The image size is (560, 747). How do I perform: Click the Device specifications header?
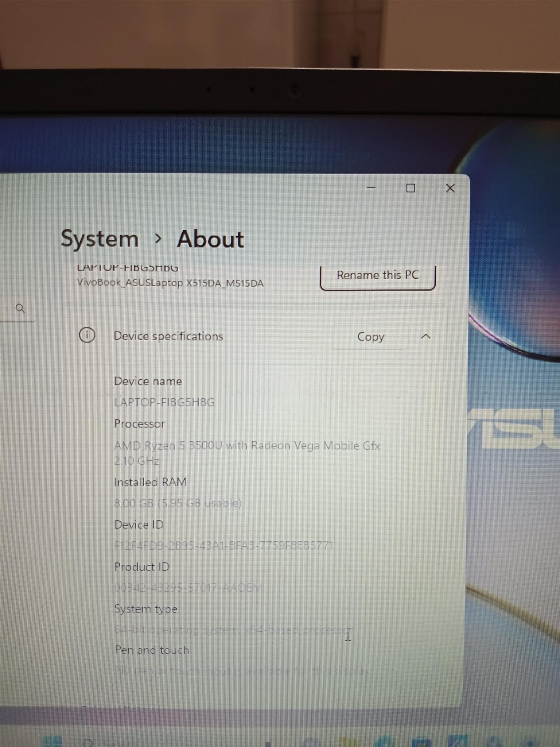[168, 336]
